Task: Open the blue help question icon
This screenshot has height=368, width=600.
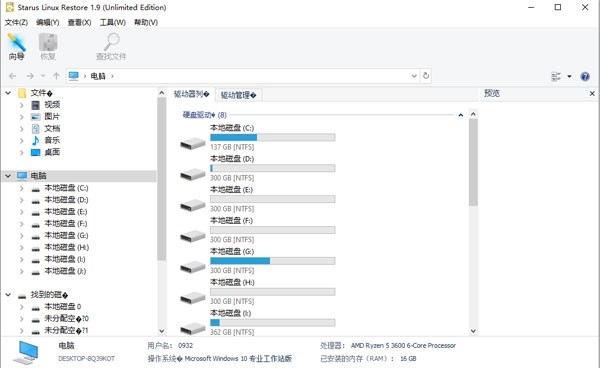Action: pos(585,77)
